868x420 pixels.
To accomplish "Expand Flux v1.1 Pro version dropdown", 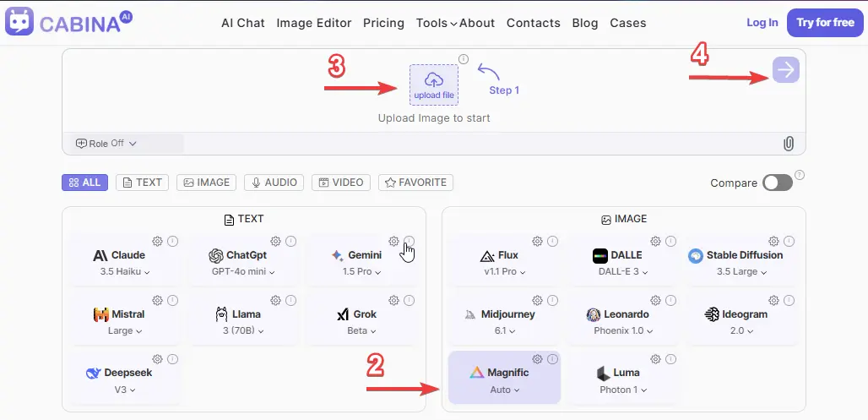I will point(505,271).
